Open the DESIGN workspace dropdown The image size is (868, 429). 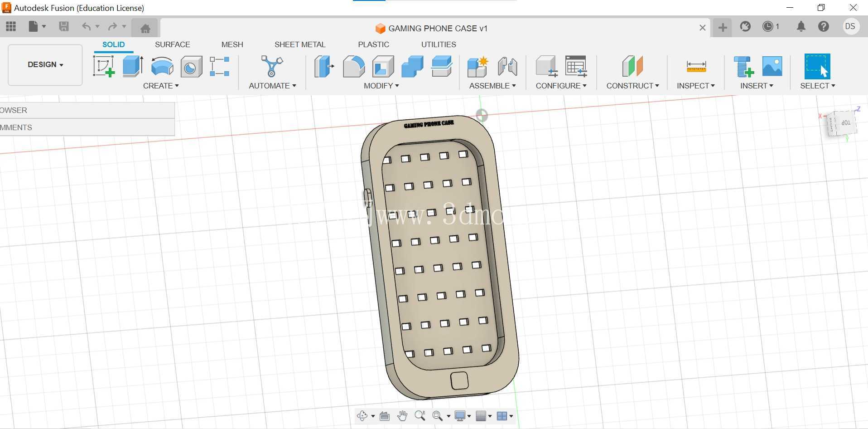click(45, 64)
